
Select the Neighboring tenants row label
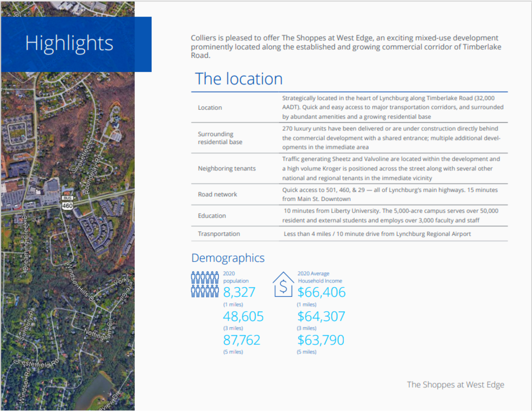(227, 168)
